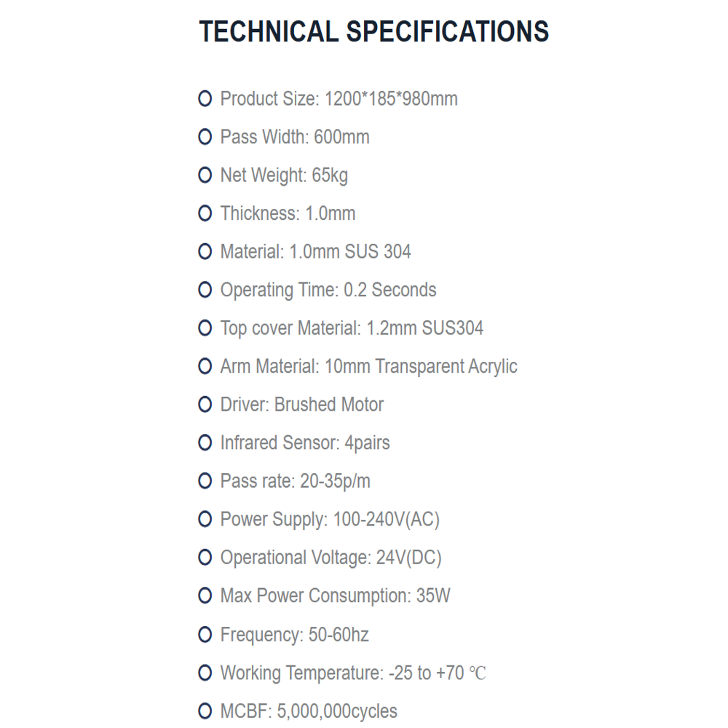Click the Operational Voltage: 24V(DC) text

coord(331,558)
